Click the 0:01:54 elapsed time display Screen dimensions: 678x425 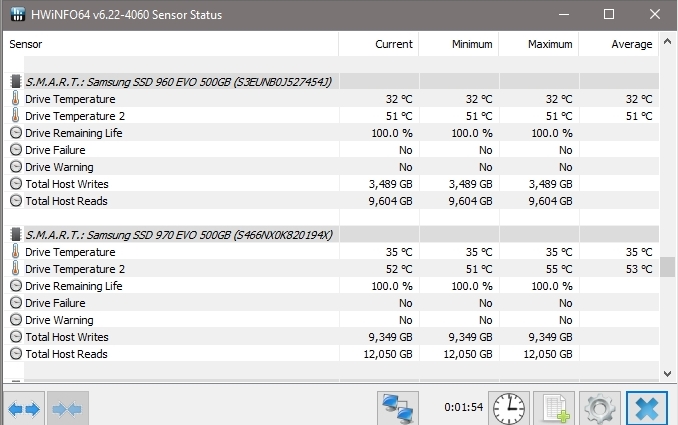coord(464,407)
